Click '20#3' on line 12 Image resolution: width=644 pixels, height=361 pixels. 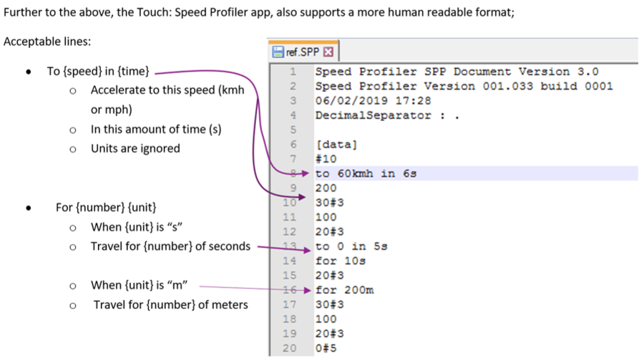[x=329, y=232]
